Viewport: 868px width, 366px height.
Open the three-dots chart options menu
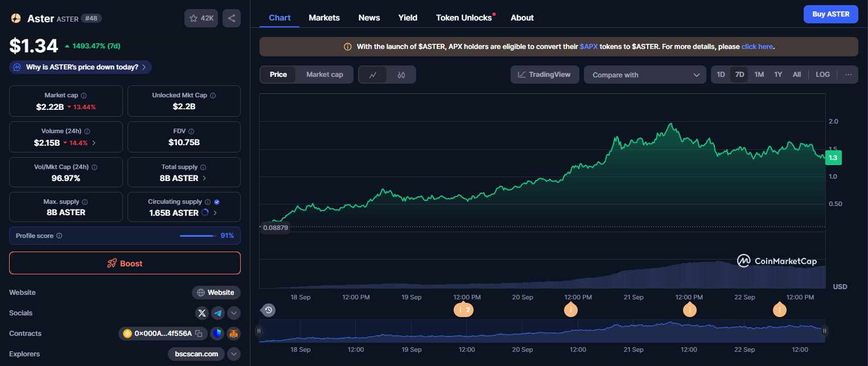848,75
